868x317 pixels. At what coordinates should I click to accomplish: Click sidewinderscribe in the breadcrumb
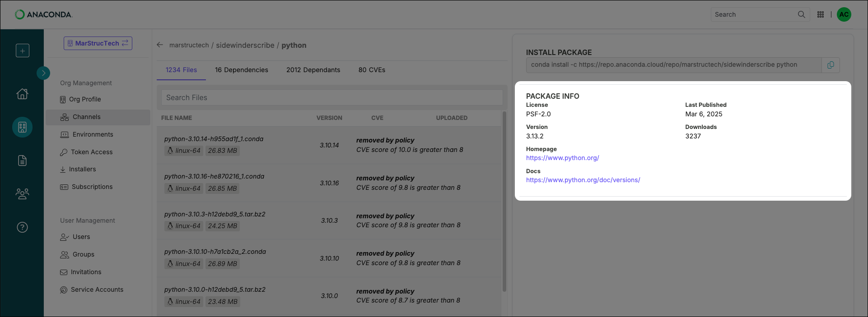pyautogui.click(x=245, y=45)
